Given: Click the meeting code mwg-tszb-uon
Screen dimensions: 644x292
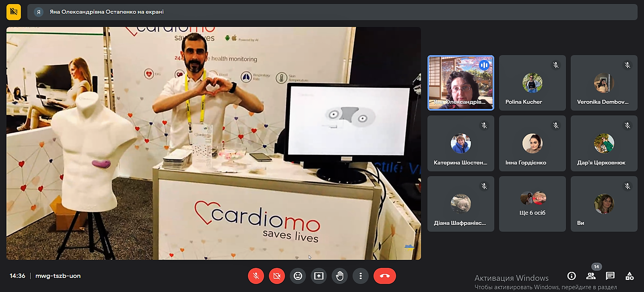Looking at the screenshot, I should pyautogui.click(x=58, y=276).
